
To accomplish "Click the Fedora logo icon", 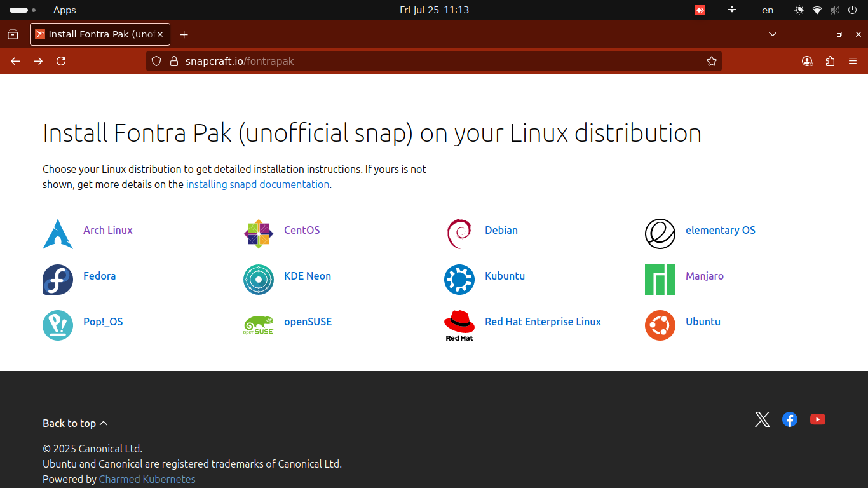I will pos(58,280).
